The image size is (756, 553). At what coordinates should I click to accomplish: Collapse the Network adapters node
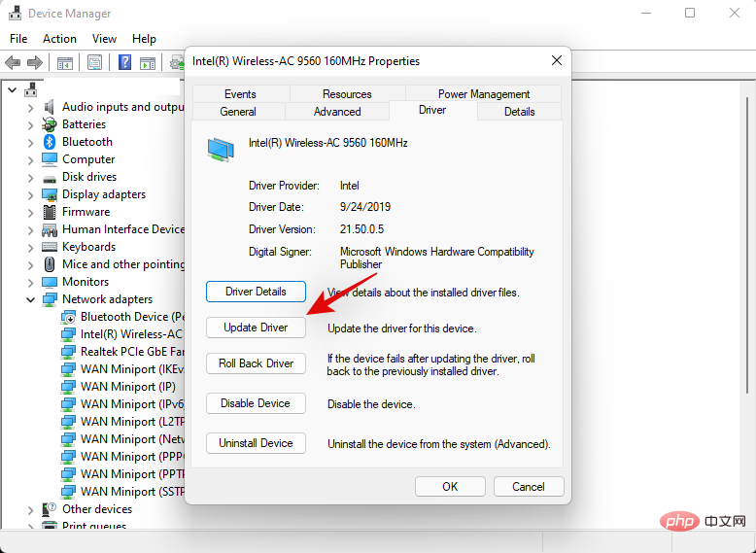click(x=31, y=300)
